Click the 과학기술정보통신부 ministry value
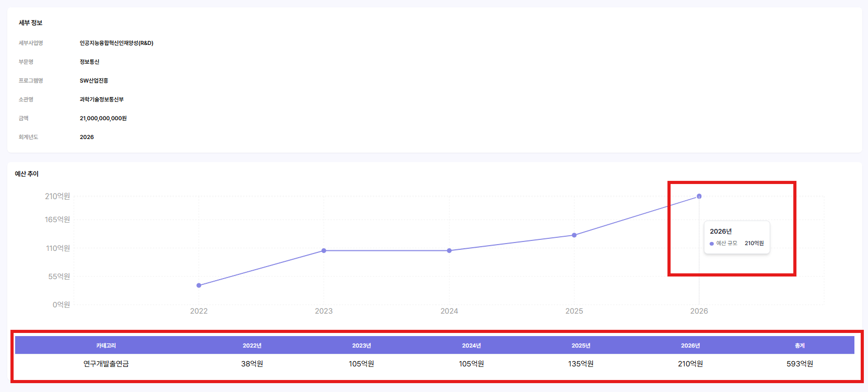Viewport: 868px width, 392px height. click(102, 99)
